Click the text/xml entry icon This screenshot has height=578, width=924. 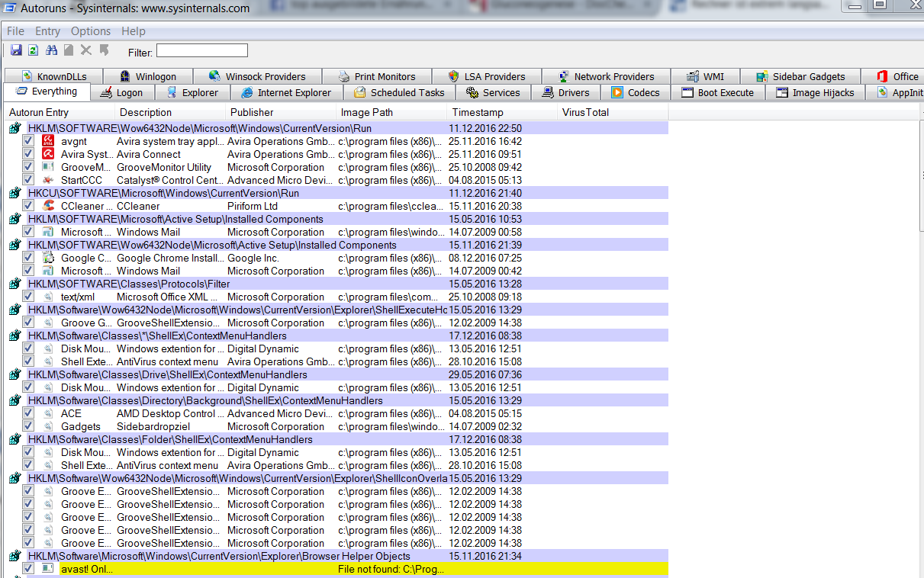[x=48, y=297]
